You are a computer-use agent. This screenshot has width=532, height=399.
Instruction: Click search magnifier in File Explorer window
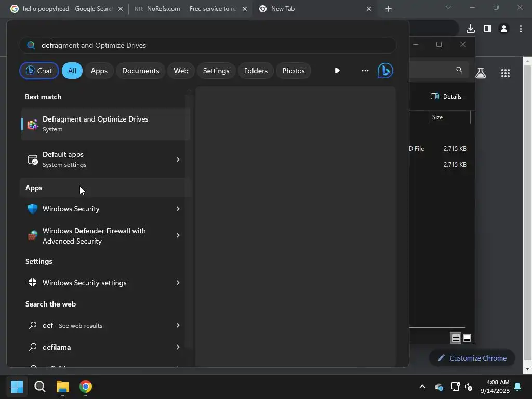(x=459, y=70)
